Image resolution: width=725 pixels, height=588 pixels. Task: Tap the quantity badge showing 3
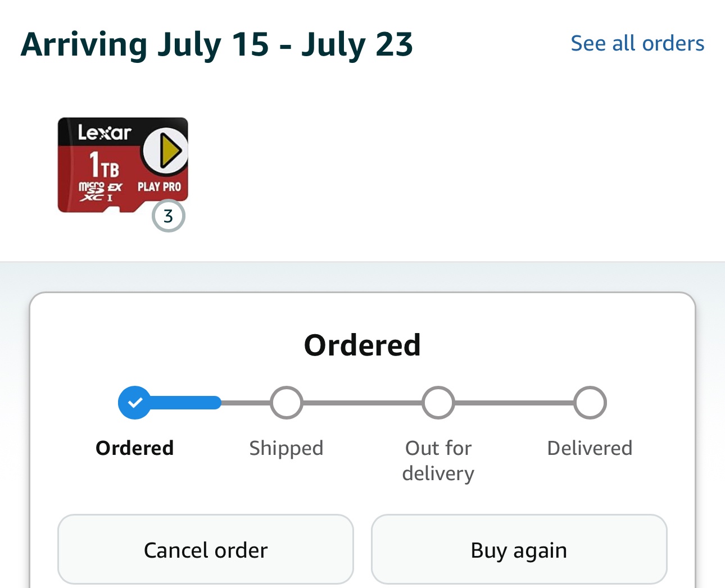[x=168, y=216]
